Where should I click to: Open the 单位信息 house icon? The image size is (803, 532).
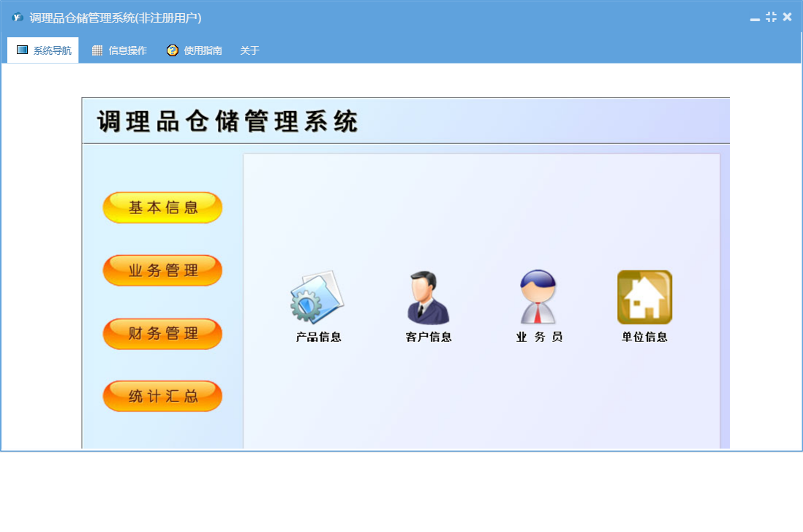pyautogui.click(x=645, y=297)
